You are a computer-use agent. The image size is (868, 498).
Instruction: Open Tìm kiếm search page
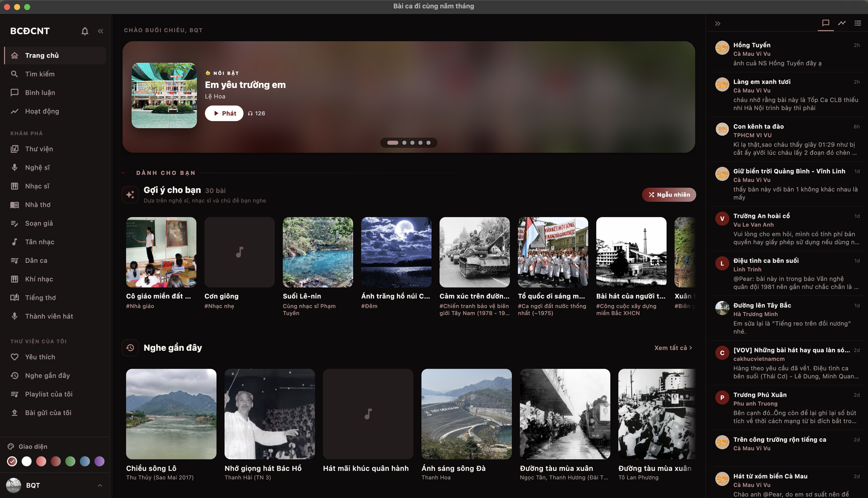pyautogui.click(x=55, y=74)
